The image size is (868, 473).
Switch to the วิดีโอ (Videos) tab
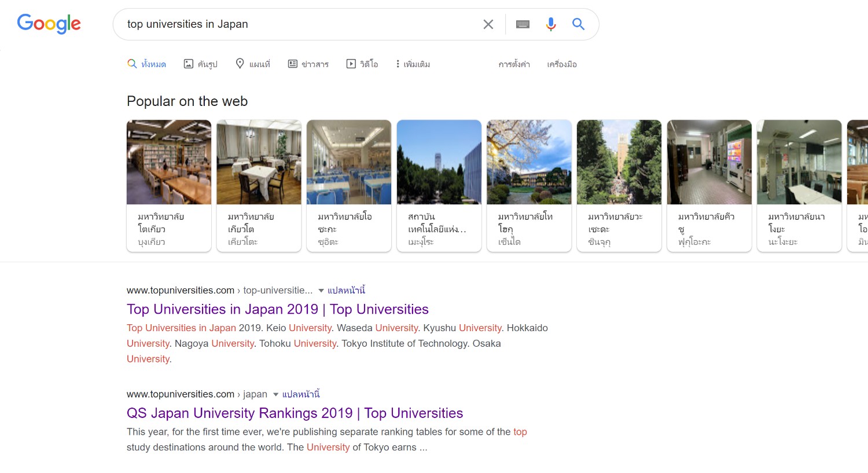(362, 64)
